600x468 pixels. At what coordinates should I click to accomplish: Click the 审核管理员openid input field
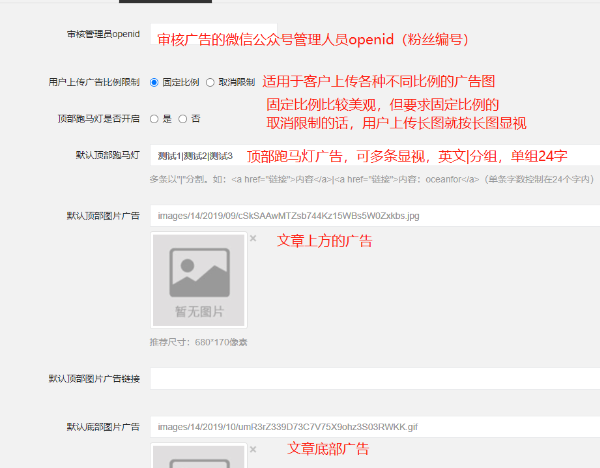pos(214,34)
